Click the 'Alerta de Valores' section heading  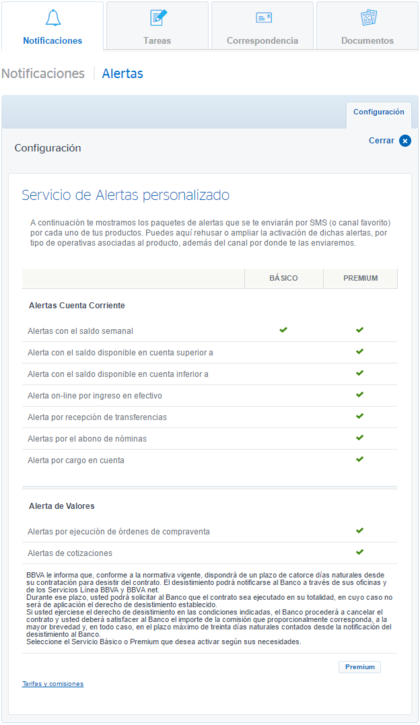62,506
